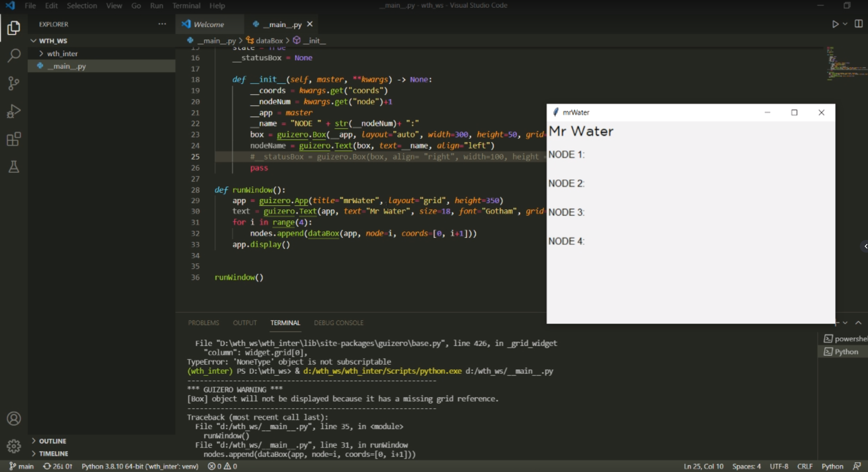Viewport: 868px width, 472px height.
Task: Expand the OUTLINE section
Action: click(x=53, y=441)
